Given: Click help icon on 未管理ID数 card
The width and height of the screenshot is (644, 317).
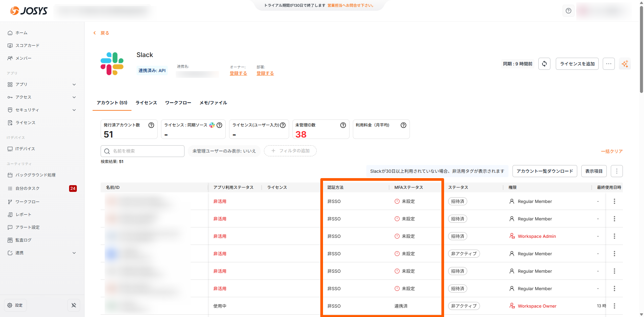Looking at the screenshot, I should (x=343, y=125).
